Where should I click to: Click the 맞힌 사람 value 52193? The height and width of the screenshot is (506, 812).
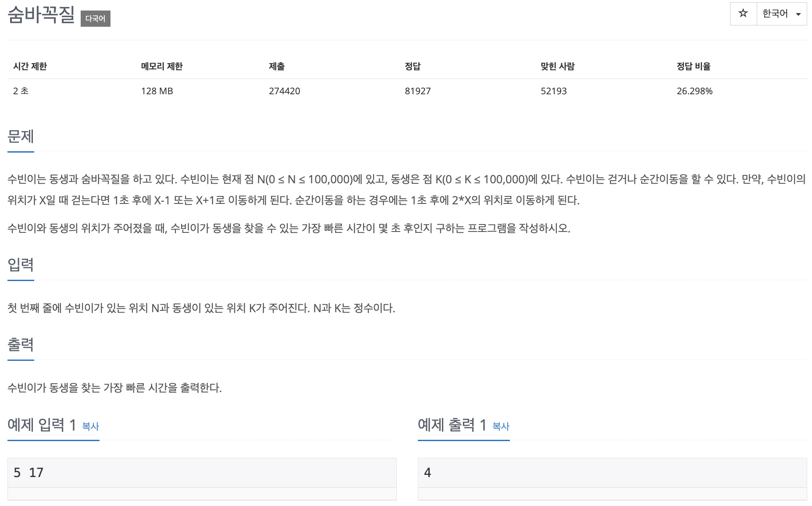coord(554,91)
